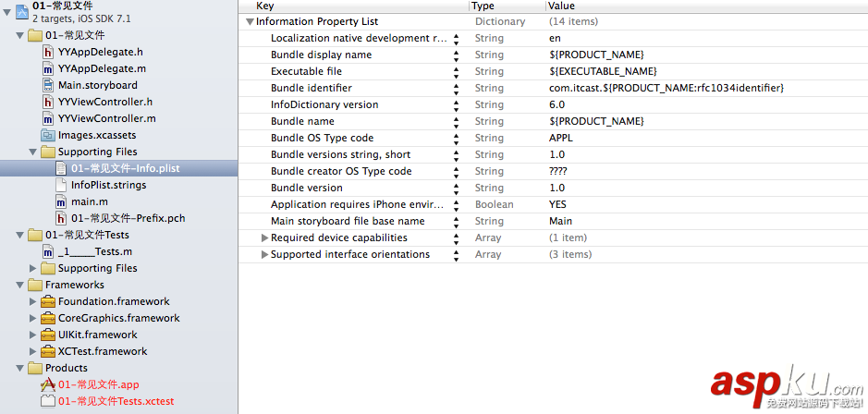The image size is (868, 414).
Task: Click the YYAppDelegate.h header file icon
Action: pyautogui.click(x=48, y=53)
